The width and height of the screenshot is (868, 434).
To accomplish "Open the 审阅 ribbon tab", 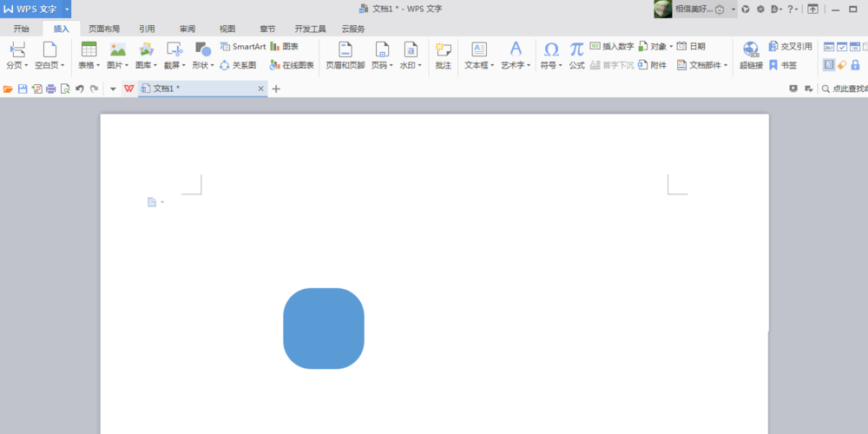I will click(x=187, y=29).
